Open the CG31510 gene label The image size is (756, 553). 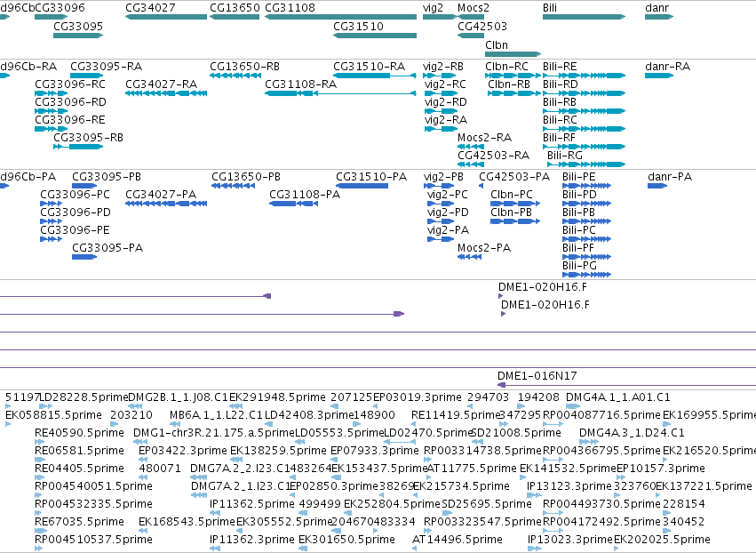(358, 26)
